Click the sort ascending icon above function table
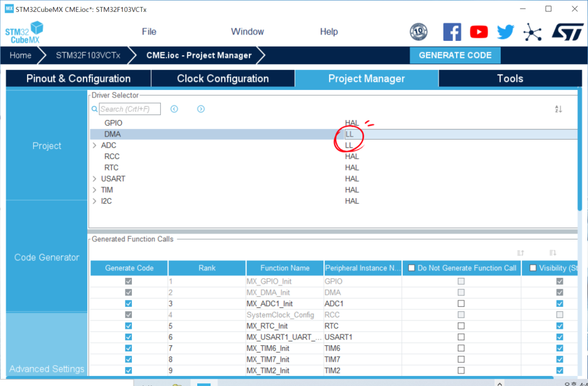The width and height of the screenshot is (588, 386). point(521,253)
